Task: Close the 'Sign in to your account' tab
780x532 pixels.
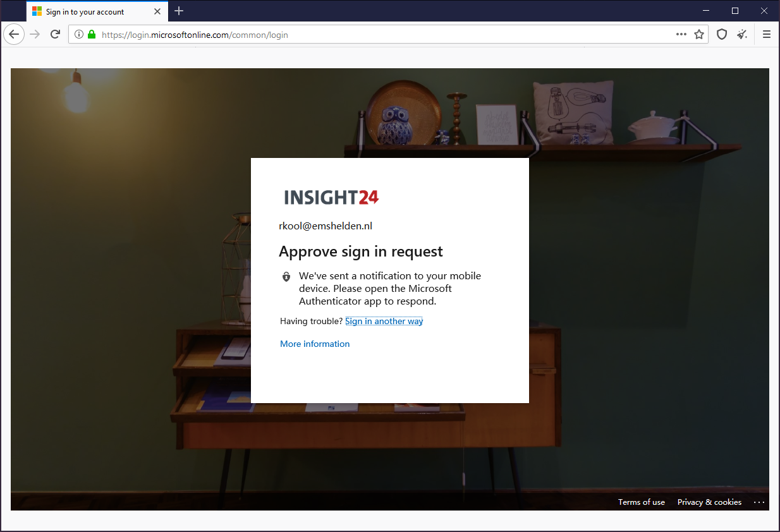Action: (157, 11)
